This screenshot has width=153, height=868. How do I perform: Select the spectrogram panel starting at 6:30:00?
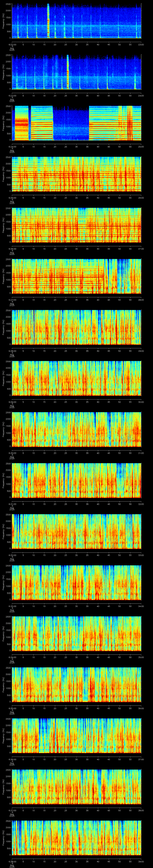(x=77, y=429)
